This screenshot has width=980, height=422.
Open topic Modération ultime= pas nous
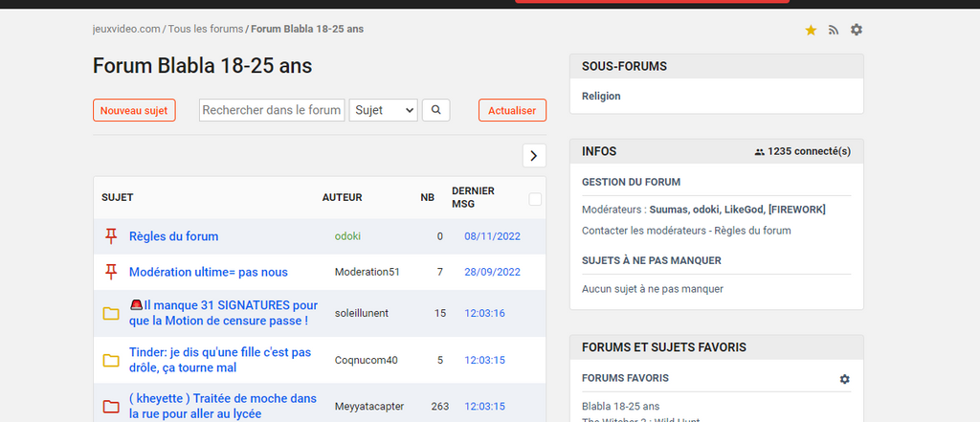pyautogui.click(x=208, y=272)
